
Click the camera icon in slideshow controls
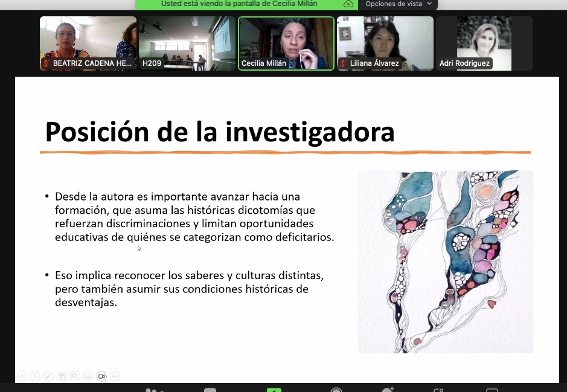click(101, 376)
